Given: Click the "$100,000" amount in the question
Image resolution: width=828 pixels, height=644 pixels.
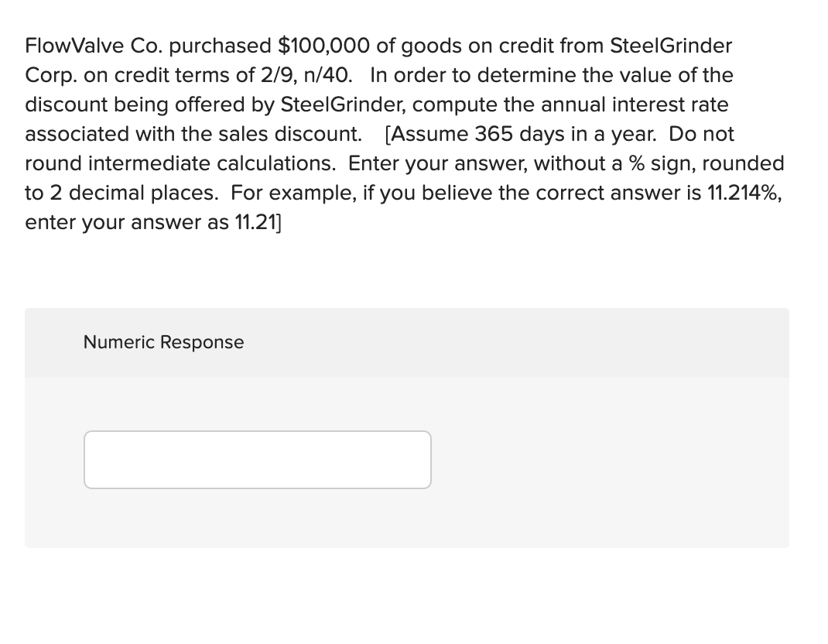Looking at the screenshot, I should coord(323,46).
